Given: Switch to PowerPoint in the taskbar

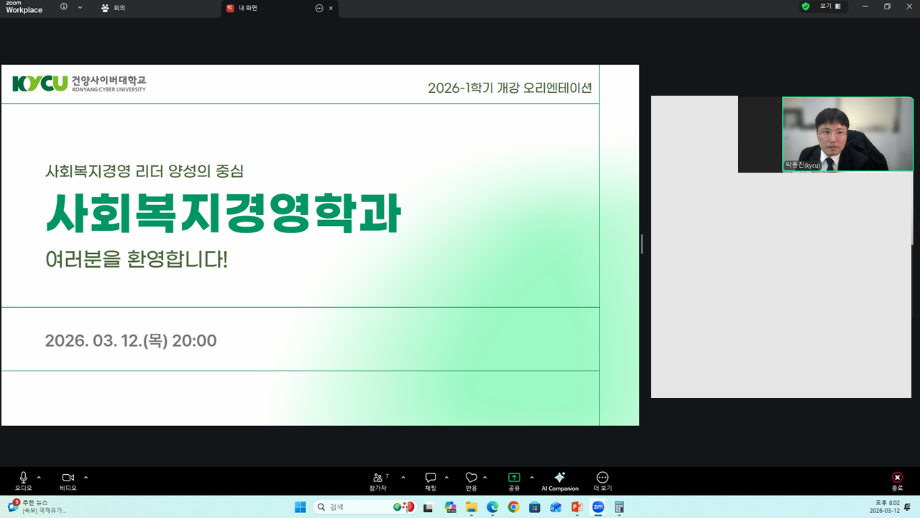Looking at the screenshot, I should click(x=577, y=507).
